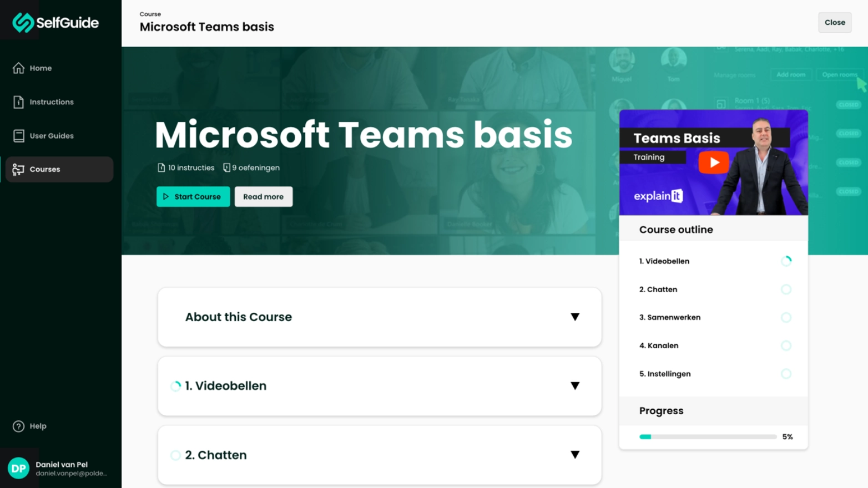Click the Course outline heading

coord(676,230)
